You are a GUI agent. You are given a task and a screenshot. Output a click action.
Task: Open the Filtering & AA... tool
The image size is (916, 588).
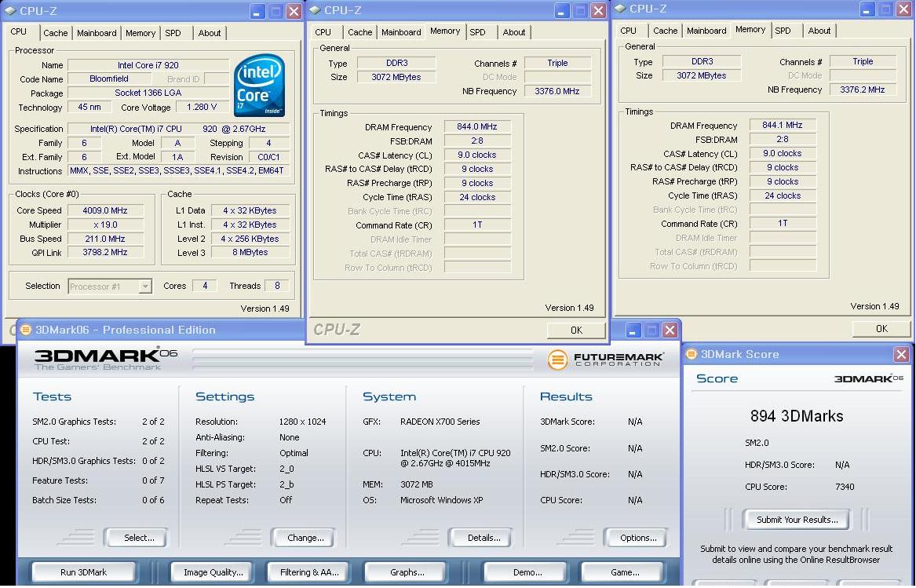coord(309,572)
